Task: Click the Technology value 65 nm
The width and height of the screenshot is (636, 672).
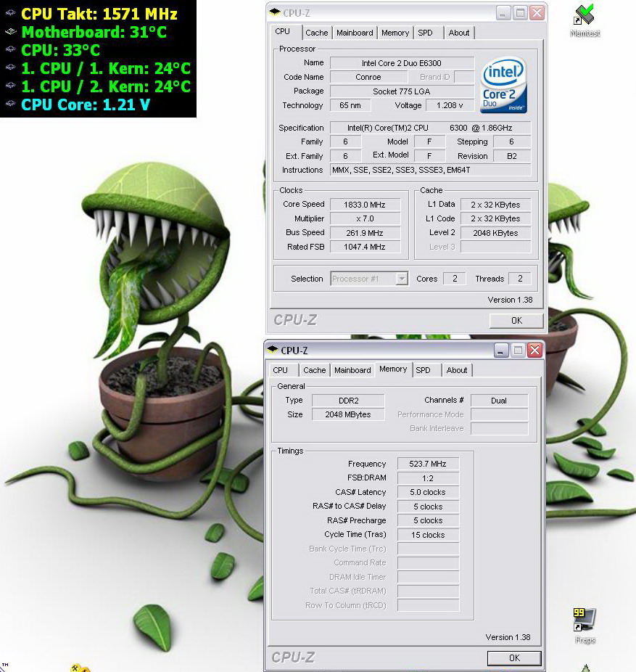Action: [x=350, y=105]
